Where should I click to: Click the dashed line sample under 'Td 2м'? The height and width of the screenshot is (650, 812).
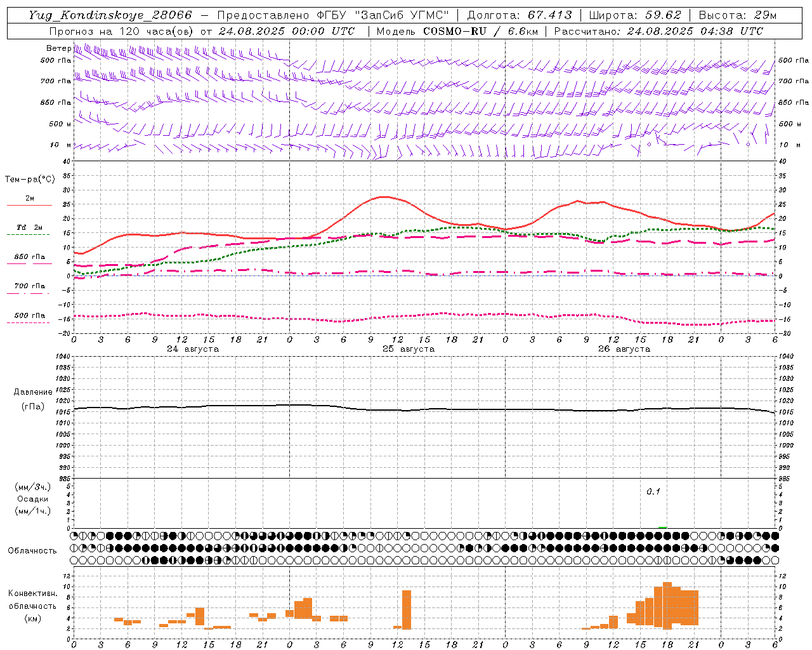[x=29, y=235]
